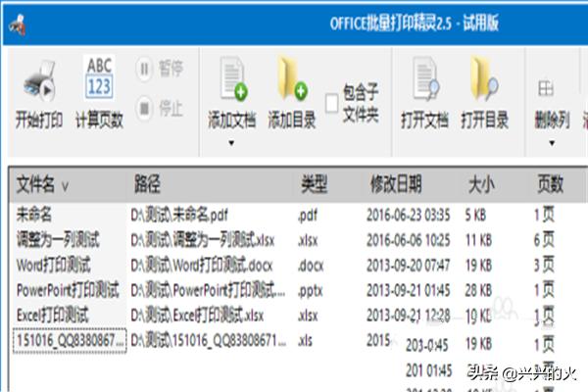The height and width of the screenshot is (392, 588).
Task: Open the Add Document dropdown arrow
Action: point(231,143)
